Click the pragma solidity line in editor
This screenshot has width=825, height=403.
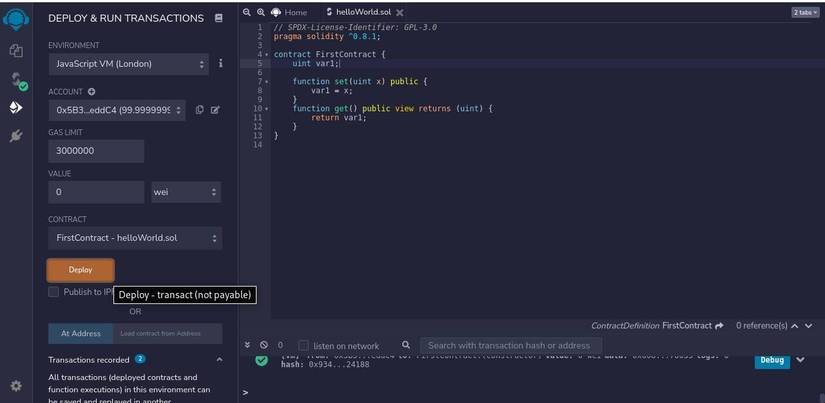(x=327, y=37)
